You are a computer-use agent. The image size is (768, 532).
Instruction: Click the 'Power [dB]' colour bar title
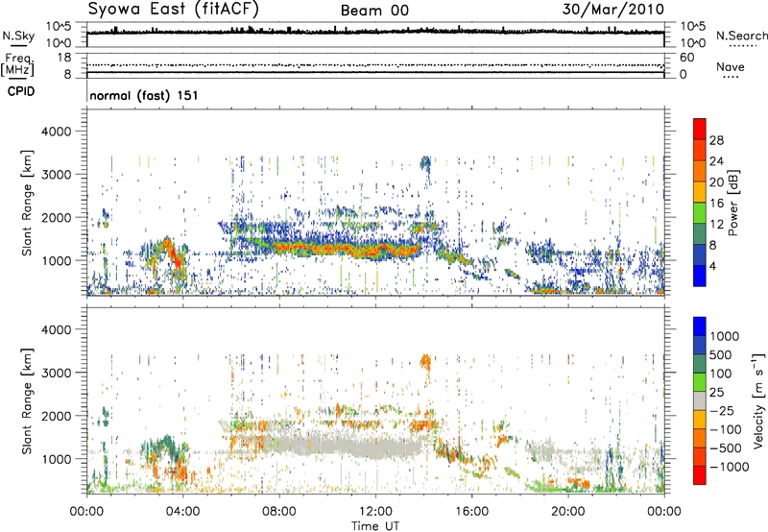[732, 203]
